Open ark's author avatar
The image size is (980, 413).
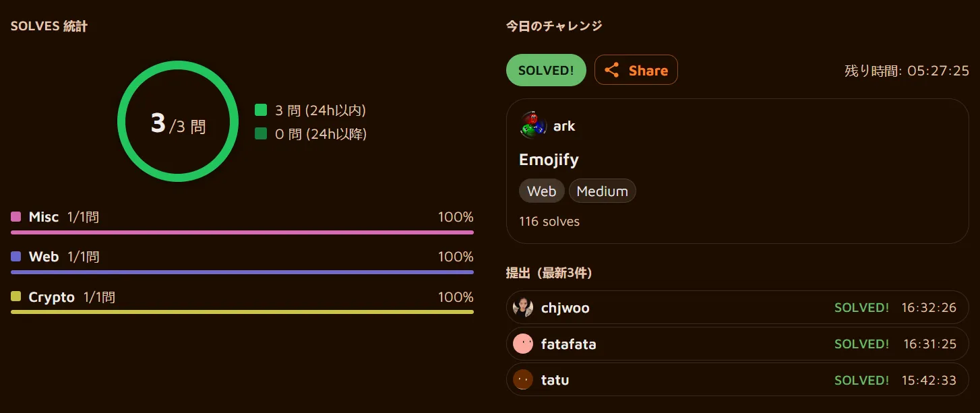[532, 126]
